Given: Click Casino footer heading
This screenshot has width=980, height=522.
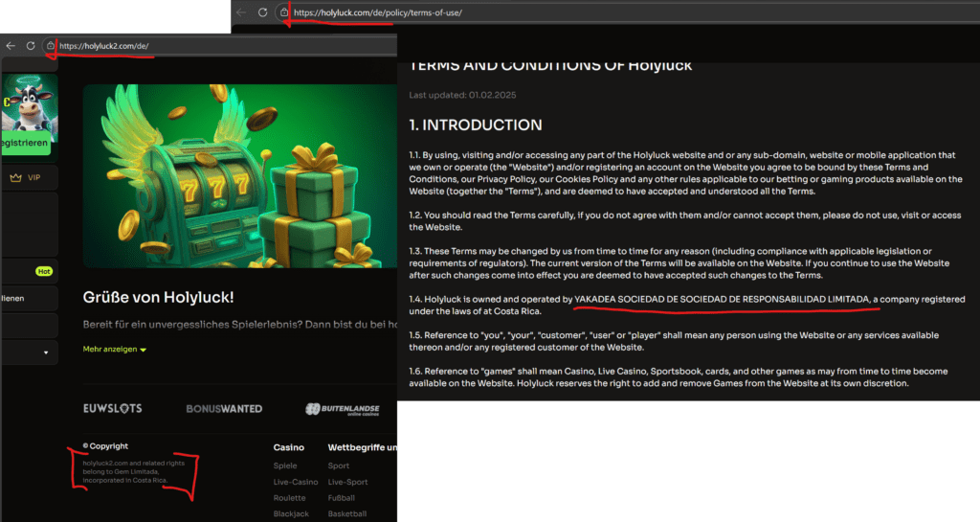Looking at the screenshot, I should pyautogui.click(x=289, y=447).
